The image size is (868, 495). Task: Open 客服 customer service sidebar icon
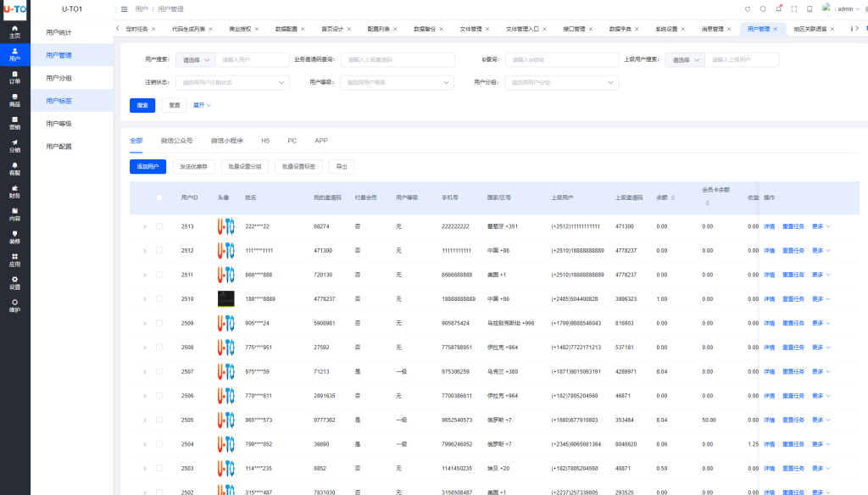(x=15, y=169)
